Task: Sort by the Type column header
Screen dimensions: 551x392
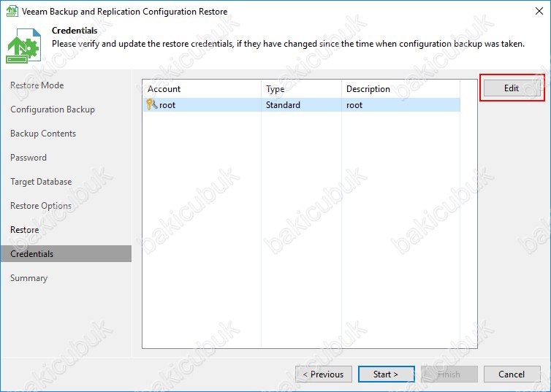Action: coord(301,89)
